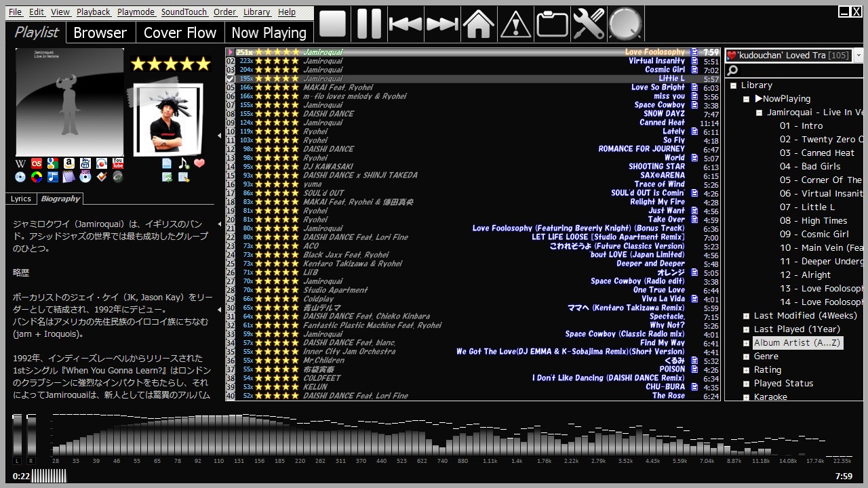Screen dimensions: 868x488
Task: Switch to the Lyrics tab
Action: point(21,199)
